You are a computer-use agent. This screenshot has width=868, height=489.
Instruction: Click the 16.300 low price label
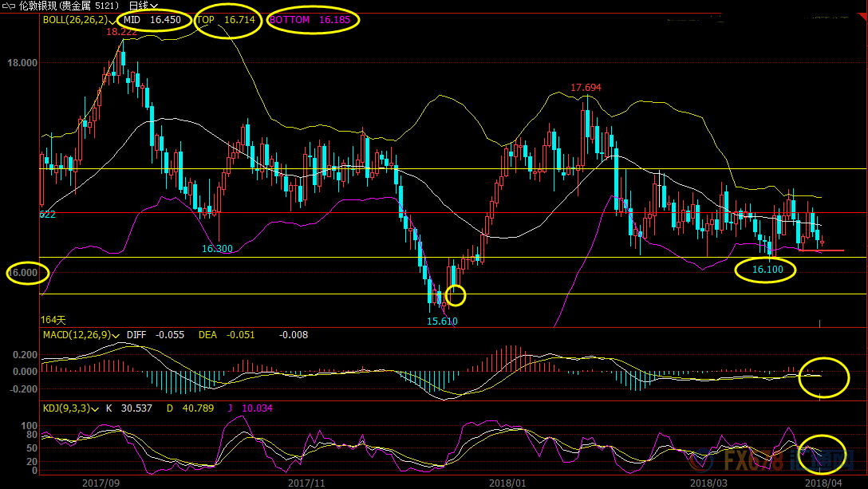coord(216,249)
